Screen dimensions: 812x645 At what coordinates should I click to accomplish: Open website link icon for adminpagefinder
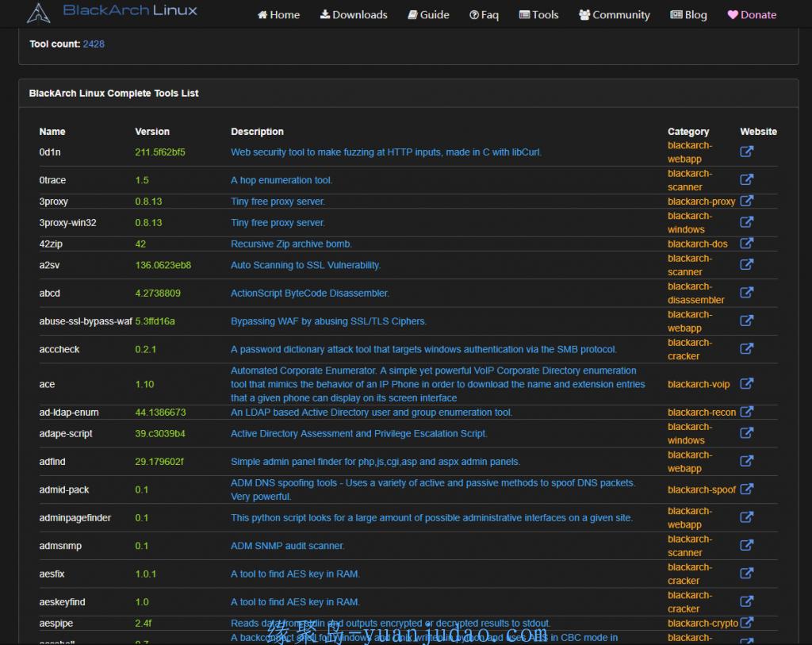click(746, 517)
